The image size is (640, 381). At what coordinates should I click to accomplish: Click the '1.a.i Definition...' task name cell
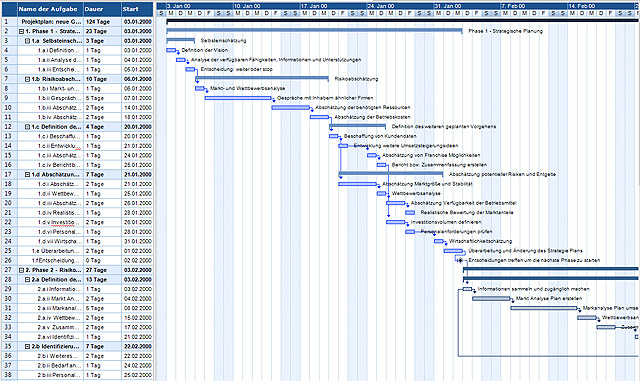click(50, 51)
